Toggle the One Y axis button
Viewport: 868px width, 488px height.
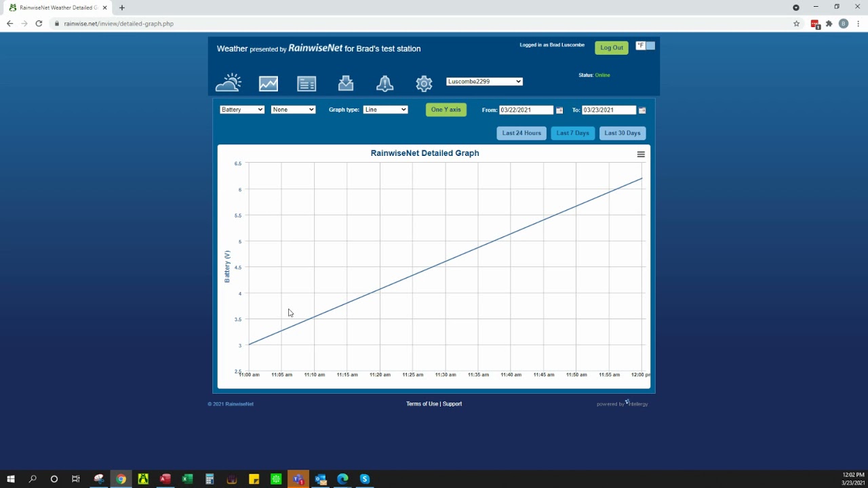coord(446,110)
